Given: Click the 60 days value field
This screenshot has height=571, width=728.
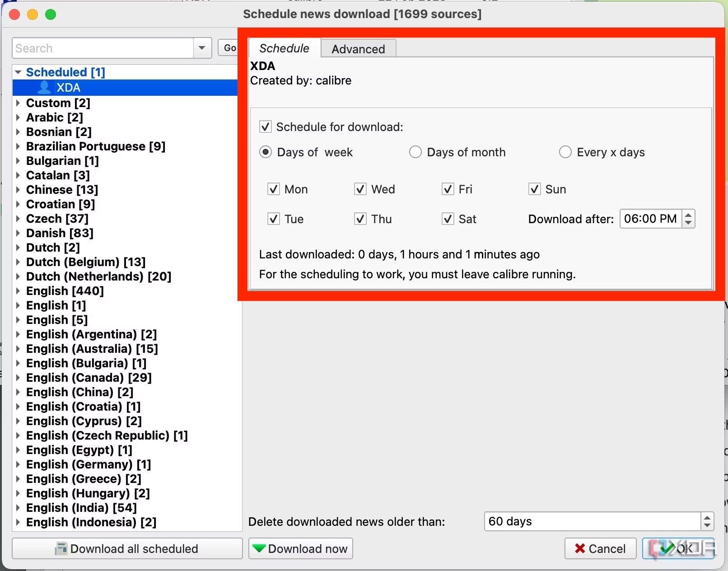Looking at the screenshot, I should point(593,521).
